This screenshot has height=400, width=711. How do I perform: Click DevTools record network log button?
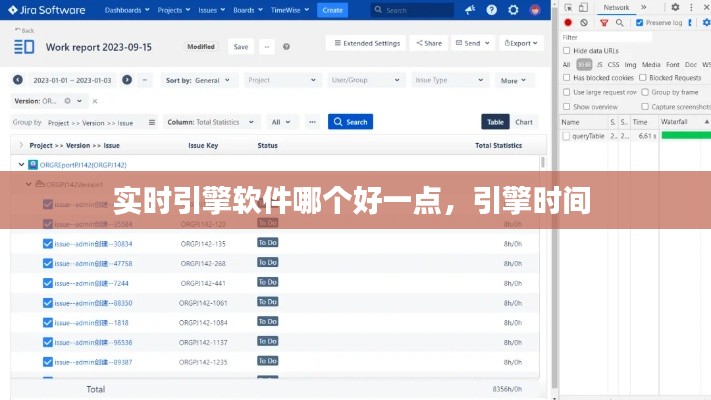pos(568,22)
